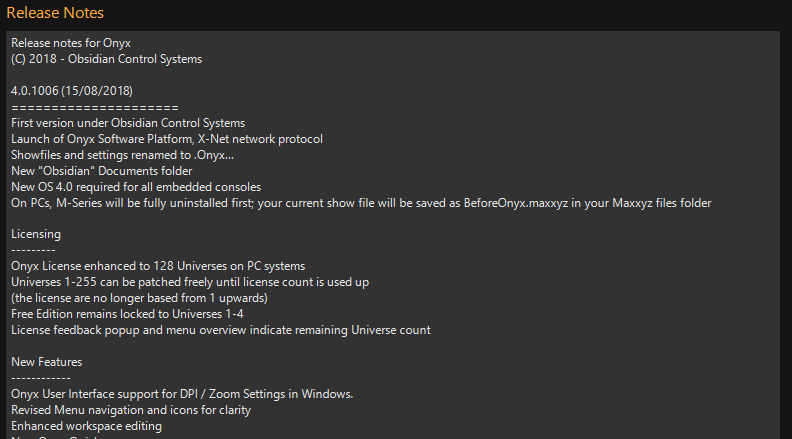
Task: Click the License feedback popup line
Action: click(221, 330)
